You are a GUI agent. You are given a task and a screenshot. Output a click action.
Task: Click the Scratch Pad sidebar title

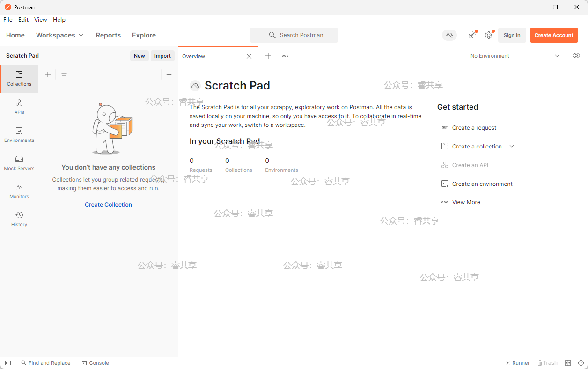coord(22,56)
